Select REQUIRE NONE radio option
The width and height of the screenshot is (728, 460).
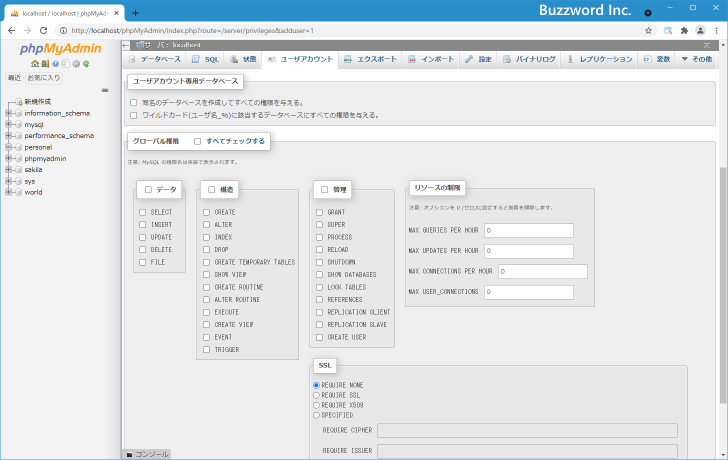point(316,385)
